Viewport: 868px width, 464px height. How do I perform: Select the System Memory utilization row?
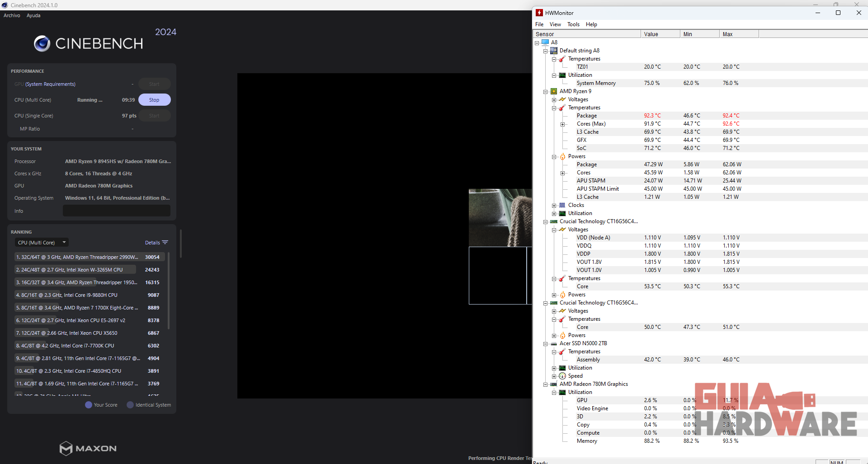click(701, 83)
